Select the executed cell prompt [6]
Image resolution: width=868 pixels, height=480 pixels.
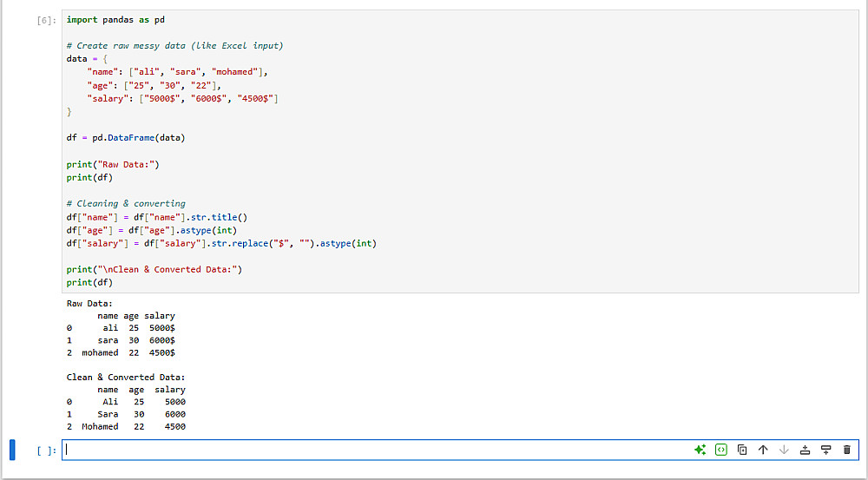tap(45, 20)
